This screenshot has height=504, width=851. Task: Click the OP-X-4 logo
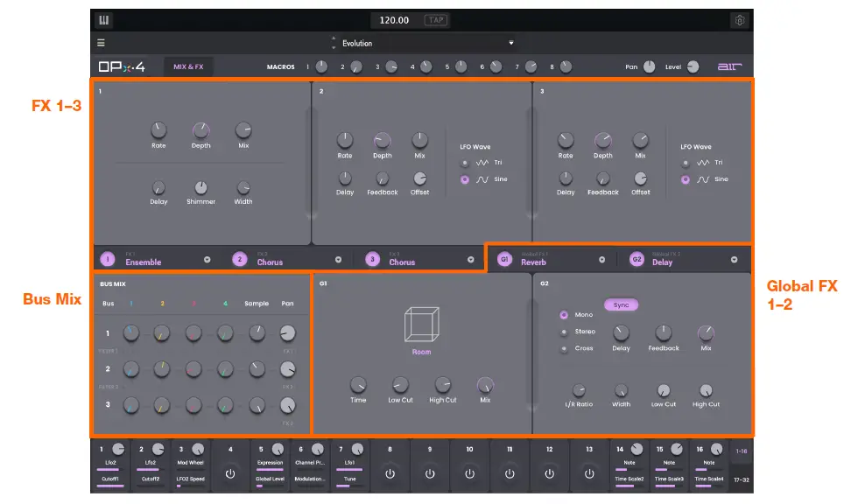pos(120,66)
